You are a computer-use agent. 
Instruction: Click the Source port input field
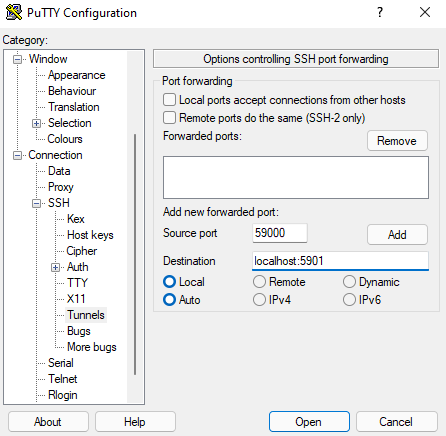click(x=280, y=233)
